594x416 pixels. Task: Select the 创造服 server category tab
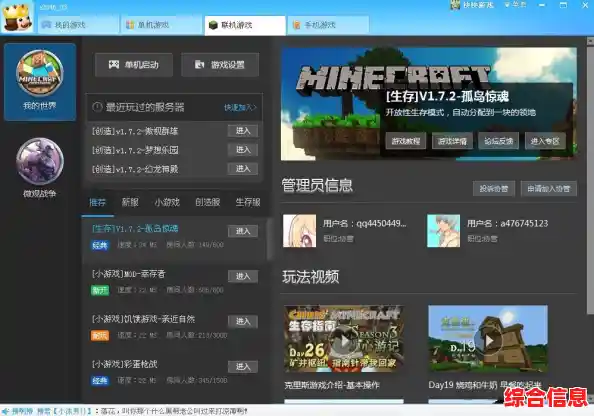208,202
